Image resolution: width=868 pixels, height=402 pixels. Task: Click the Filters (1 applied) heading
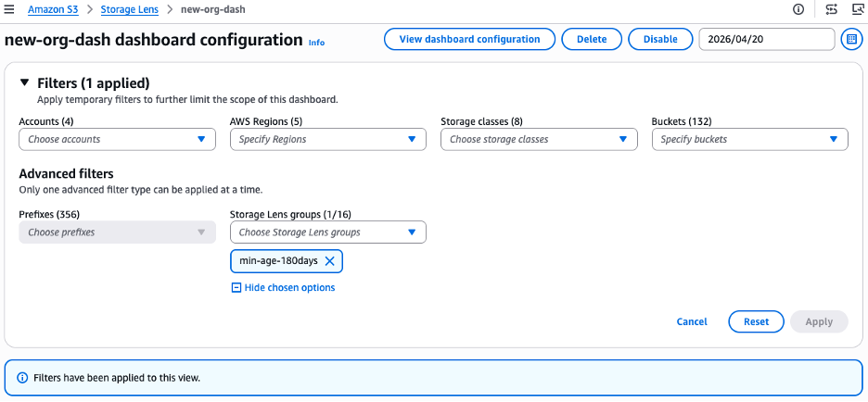click(94, 83)
